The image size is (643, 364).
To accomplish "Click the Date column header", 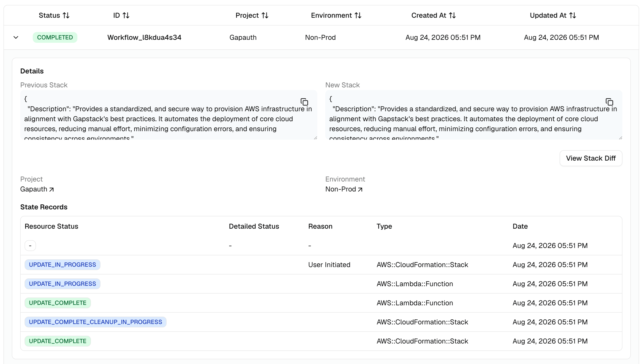I will pyautogui.click(x=520, y=226).
